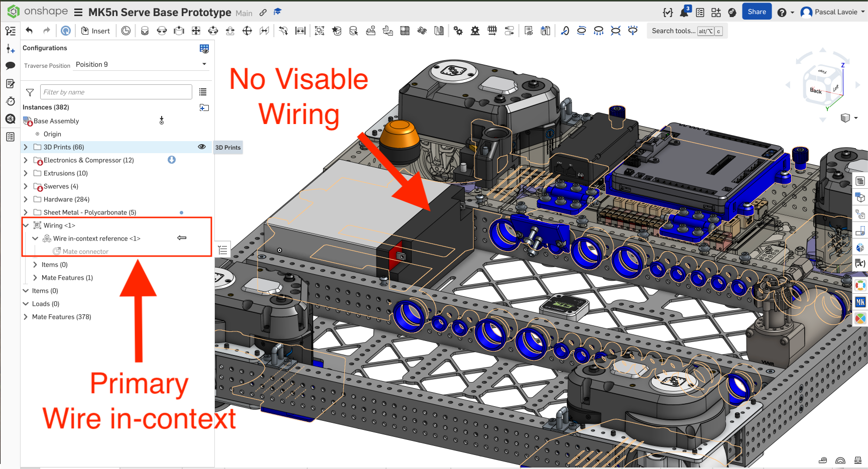The image size is (868, 469).
Task: Select the Linear relation tool
Action: 509,31
